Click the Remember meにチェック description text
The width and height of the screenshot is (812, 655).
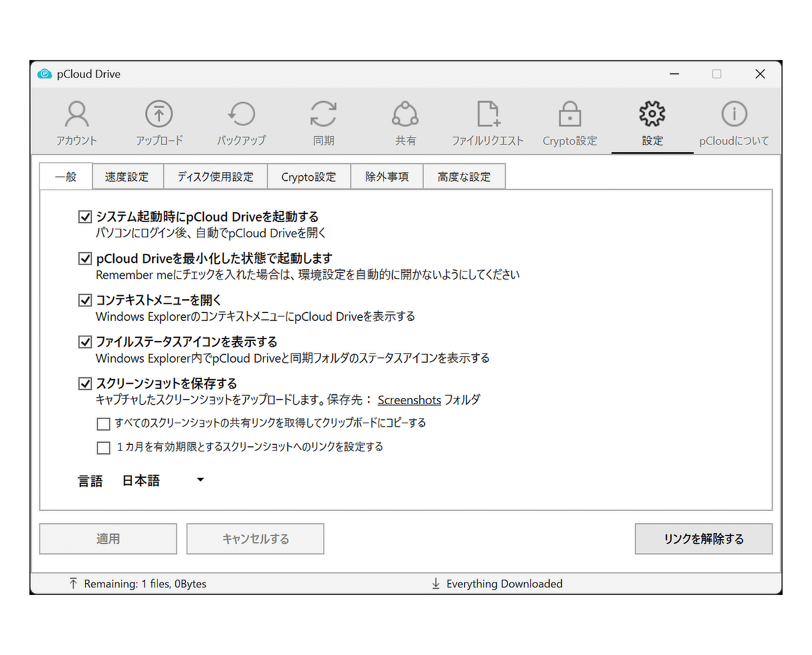pyautogui.click(x=308, y=275)
